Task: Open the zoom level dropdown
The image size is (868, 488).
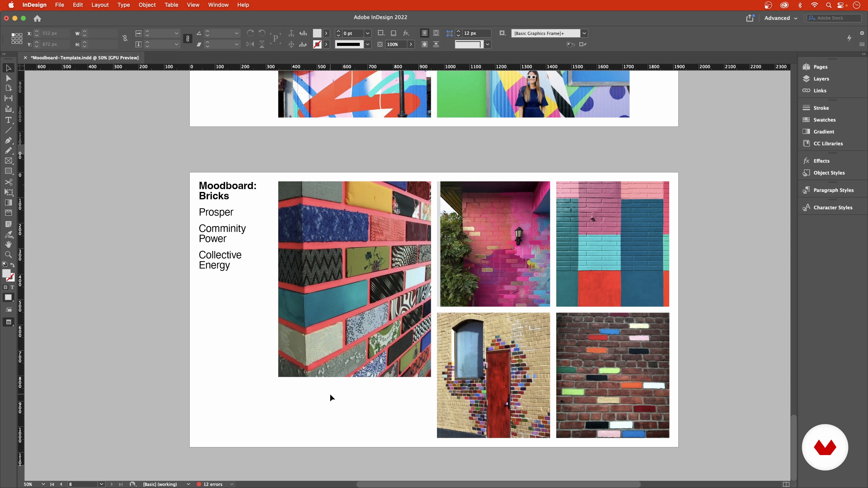Action: [x=43, y=484]
